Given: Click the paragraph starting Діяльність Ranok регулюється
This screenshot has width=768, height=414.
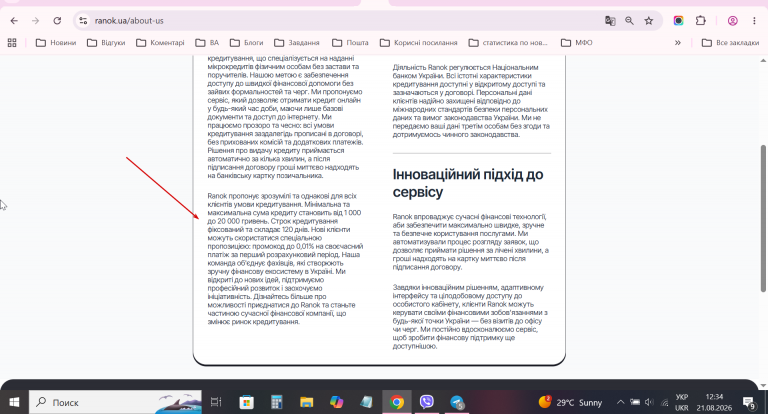Looking at the screenshot, I should [x=471, y=101].
